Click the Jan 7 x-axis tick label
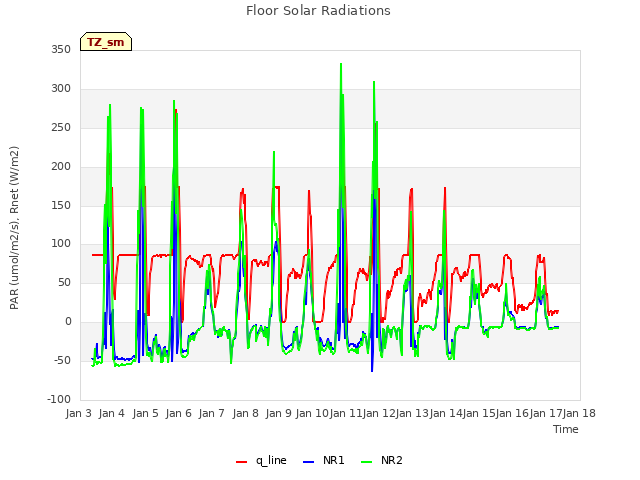This screenshot has width=640, height=480. [212, 413]
